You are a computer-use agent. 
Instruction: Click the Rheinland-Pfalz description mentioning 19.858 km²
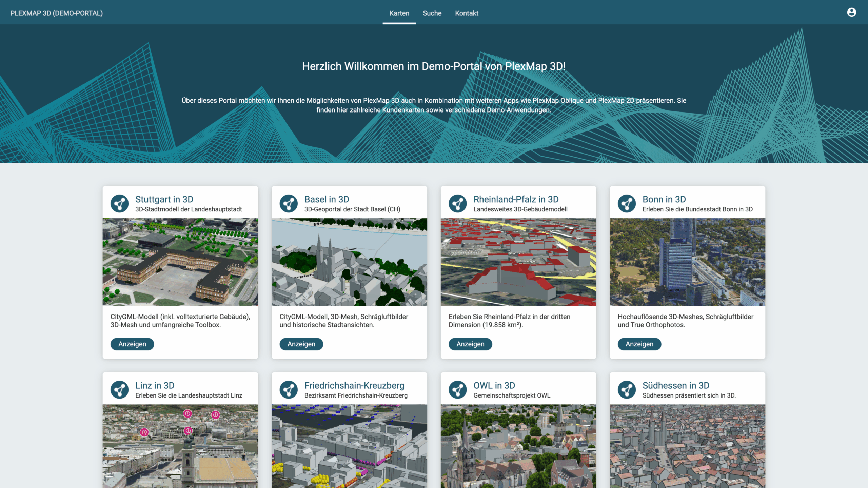point(509,321)
